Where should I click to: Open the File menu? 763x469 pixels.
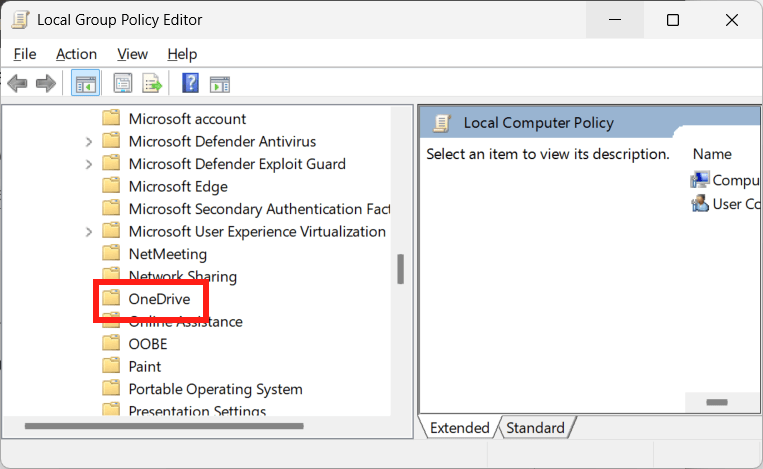(x=25, y=54)
